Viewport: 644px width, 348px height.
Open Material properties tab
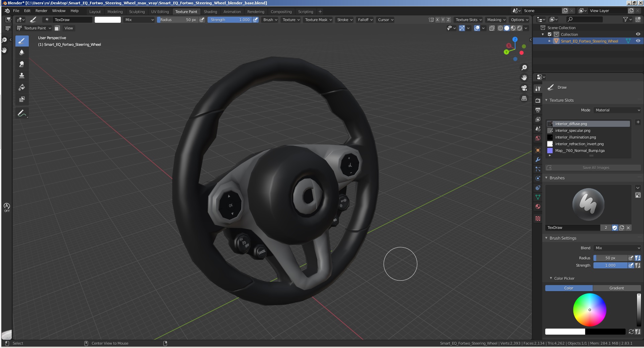pyautogui.click(x=538, y=206)
